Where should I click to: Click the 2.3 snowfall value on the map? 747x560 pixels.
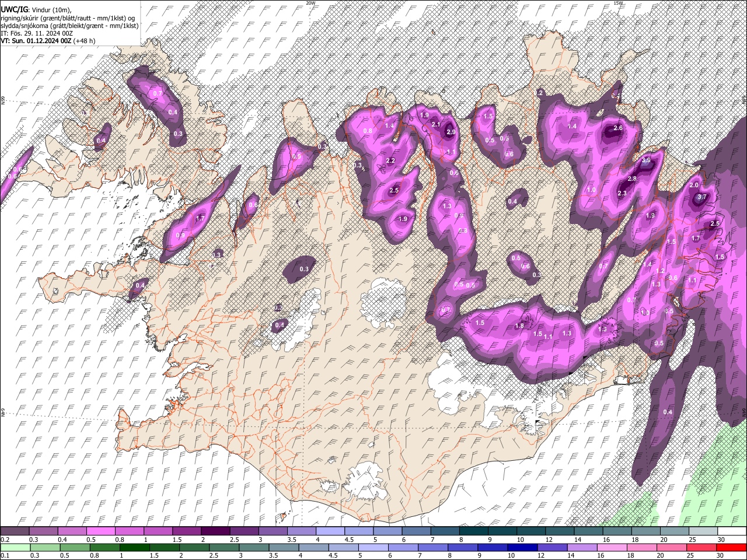tap(622, 194)
